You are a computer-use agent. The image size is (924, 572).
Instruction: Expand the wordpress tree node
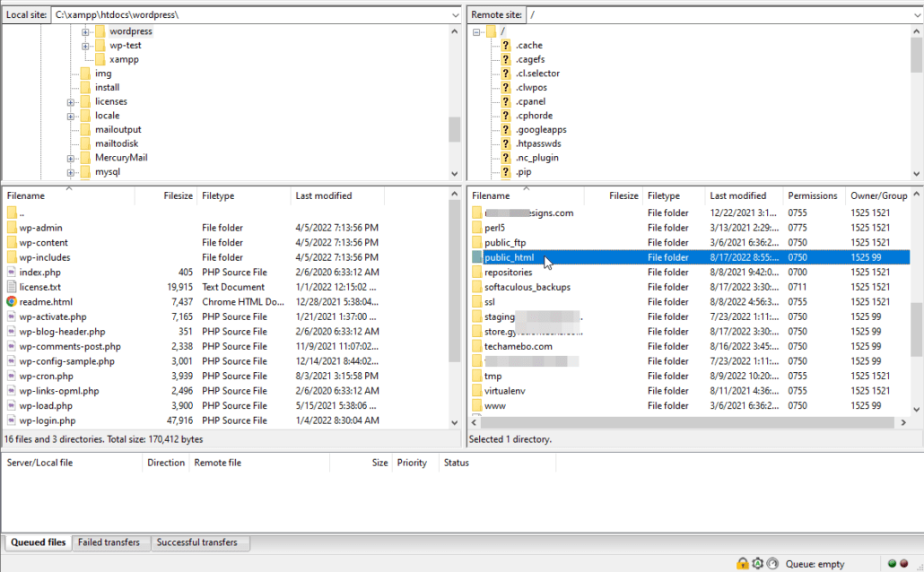pyautogui.click(x=85, y=31)
